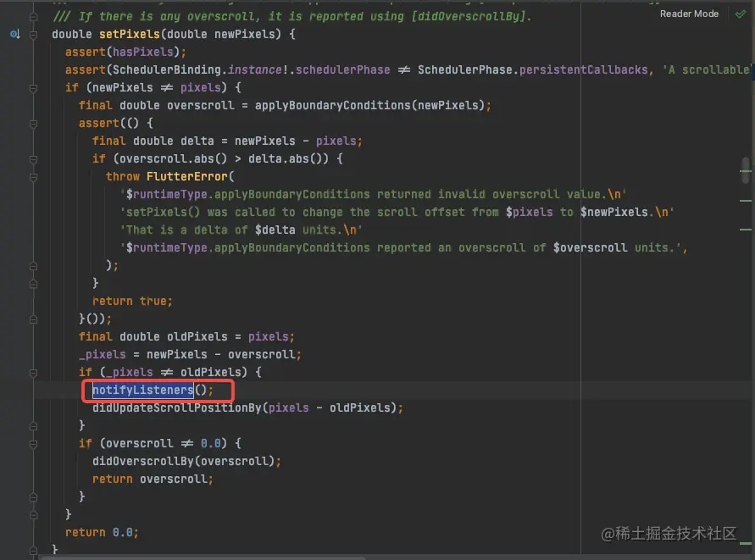The width and height of the screenshot is (755, 560).
Task: Fold the 'if (overscroll ≠ 0.0)' block
Action: click(33, 444)
